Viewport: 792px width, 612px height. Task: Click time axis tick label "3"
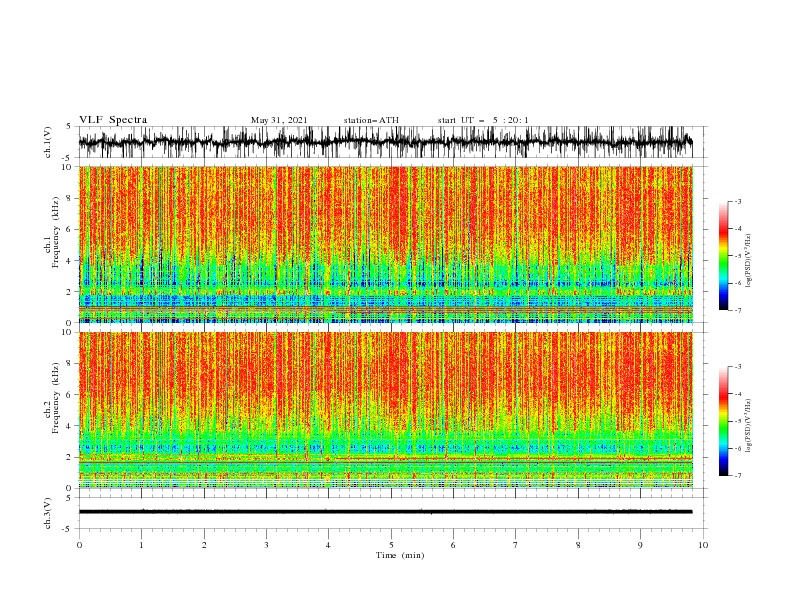(266, 545)
